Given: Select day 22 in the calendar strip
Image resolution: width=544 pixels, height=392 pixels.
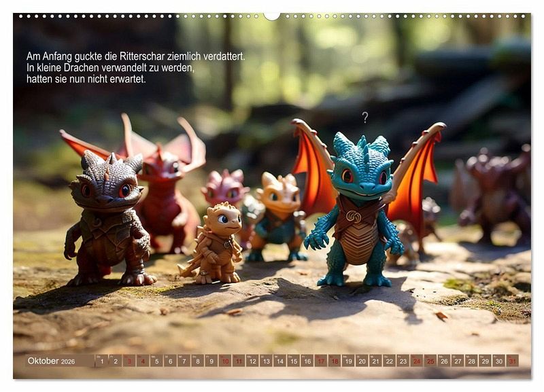Looking at the screenshot, I should pos(390,361).
